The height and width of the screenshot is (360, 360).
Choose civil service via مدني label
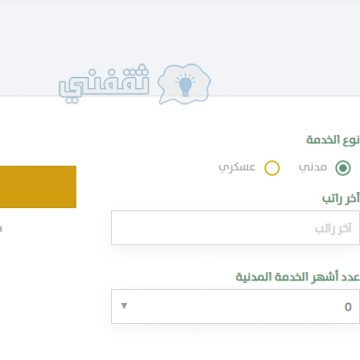pyautogui.click(x=313, y=167)
